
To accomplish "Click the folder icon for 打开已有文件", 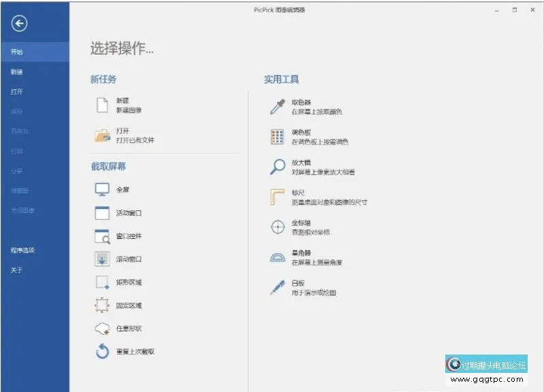I will point(102,135).
